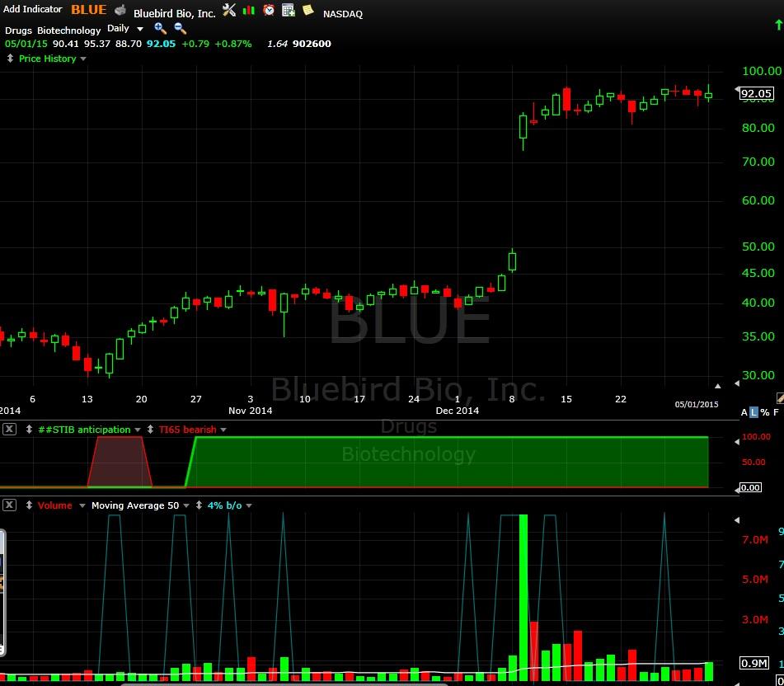Click the 05/01/2015 date on time axis
Viewport: 784px width, 686px height.
(697, 405)
